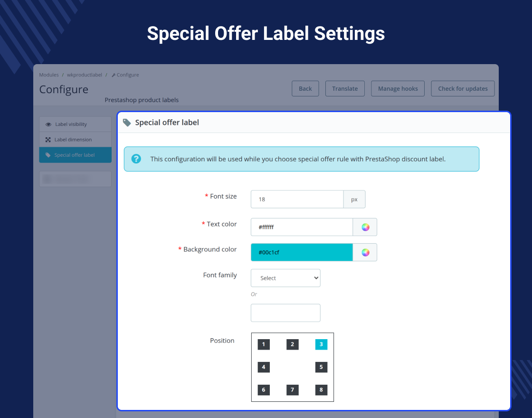Click the Text color label
The image size is (532, 418).
221,224
